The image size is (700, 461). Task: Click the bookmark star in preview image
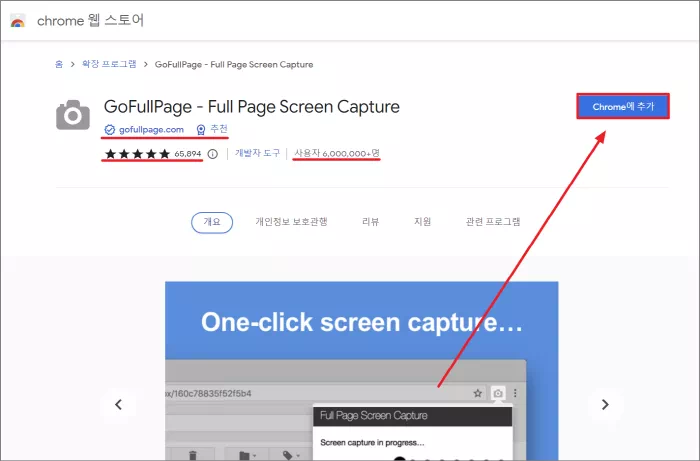pyautogui.click(x=478, y=393)
